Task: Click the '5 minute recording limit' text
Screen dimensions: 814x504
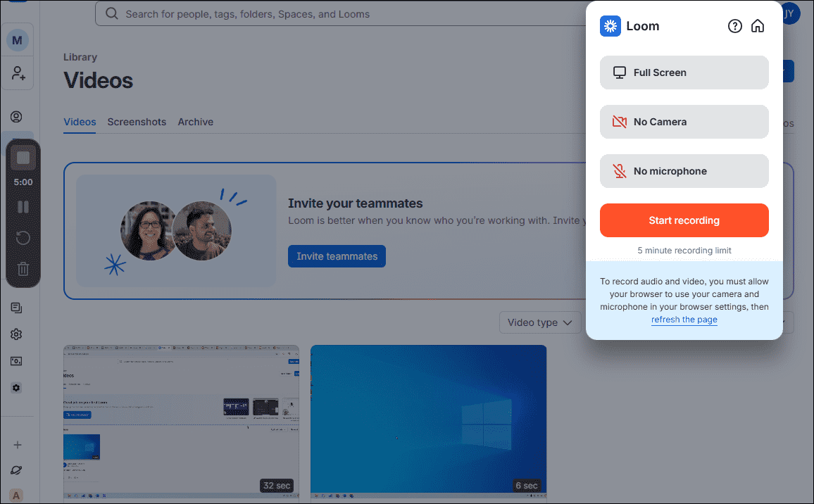Action: [684, 251]
